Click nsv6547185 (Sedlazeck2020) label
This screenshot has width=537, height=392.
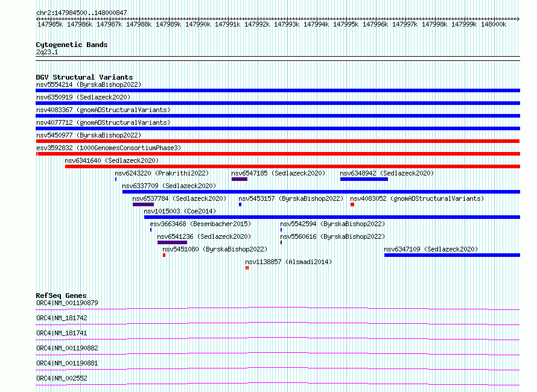(278, 173)
